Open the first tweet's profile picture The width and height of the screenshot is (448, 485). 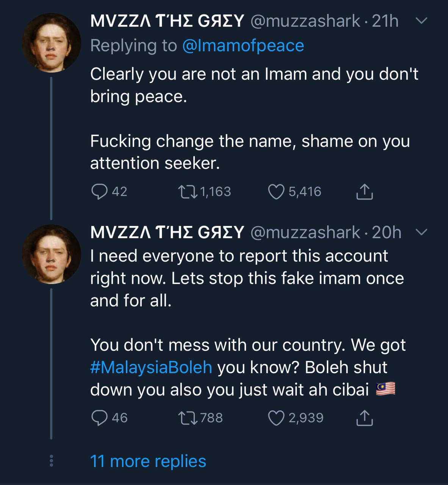pos(51,42)
